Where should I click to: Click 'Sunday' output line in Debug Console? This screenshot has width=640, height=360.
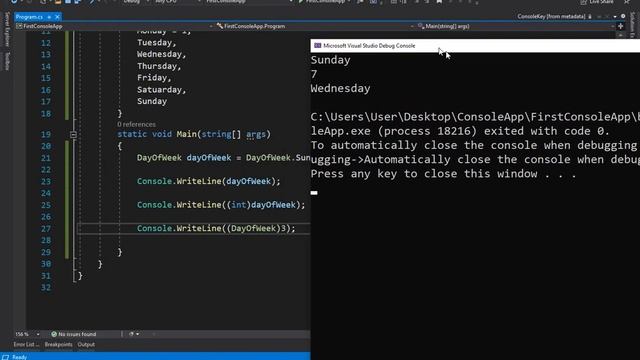click(x=331, y=60)
